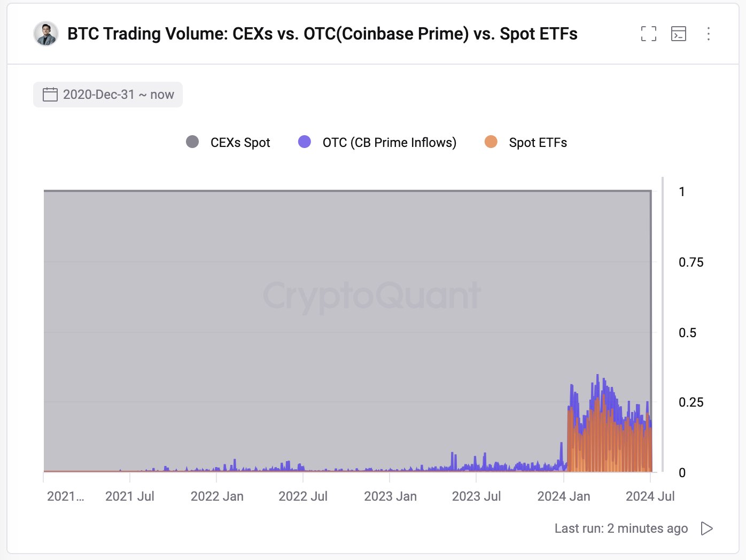Click the 2022 Jul x-axis label

[x=303, y=496]
